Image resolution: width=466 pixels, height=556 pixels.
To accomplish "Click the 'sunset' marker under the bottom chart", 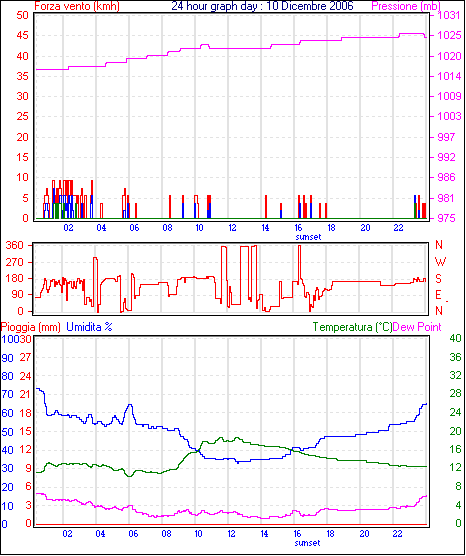I will (307, 543).
